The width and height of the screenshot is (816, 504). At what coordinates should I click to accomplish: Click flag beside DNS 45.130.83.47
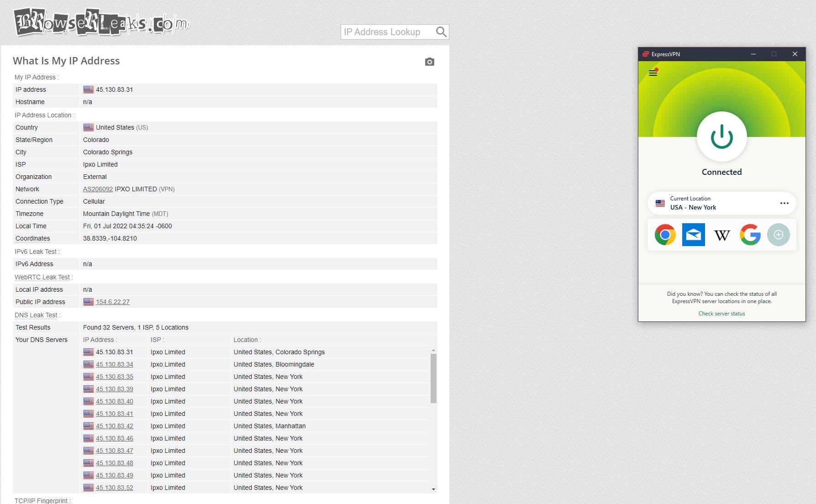pyautogui.click(x=89, y=451)
